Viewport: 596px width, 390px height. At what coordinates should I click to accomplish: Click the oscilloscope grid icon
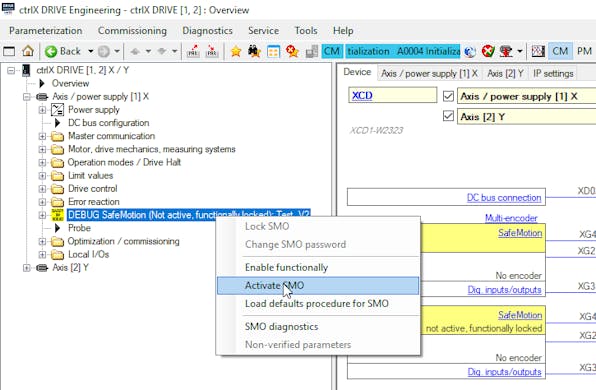coord(538,51)
